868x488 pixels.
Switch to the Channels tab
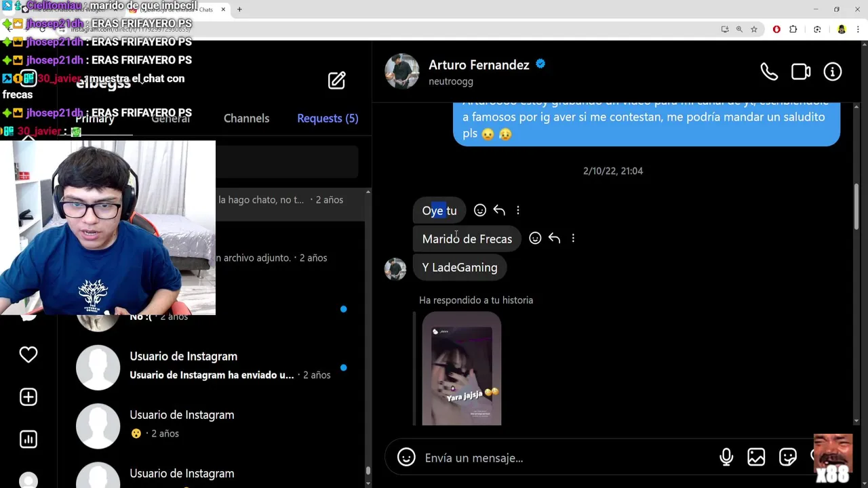[246, 118]
